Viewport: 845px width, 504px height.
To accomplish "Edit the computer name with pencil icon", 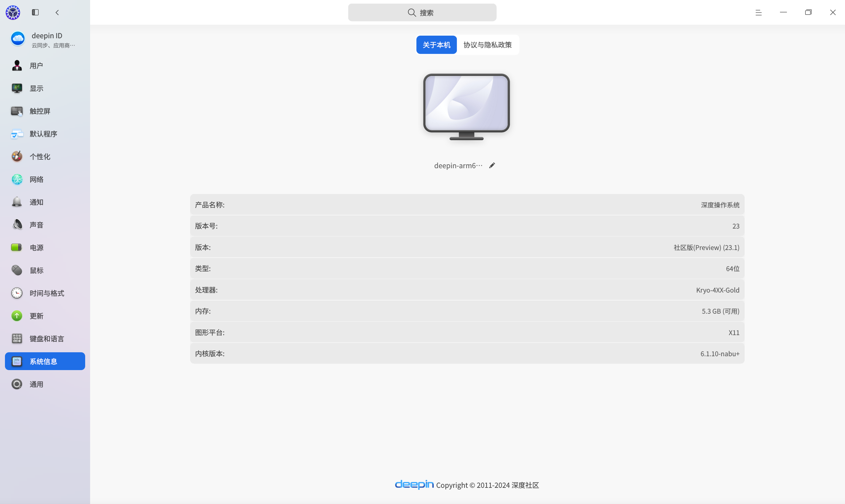I will point(492,165).
